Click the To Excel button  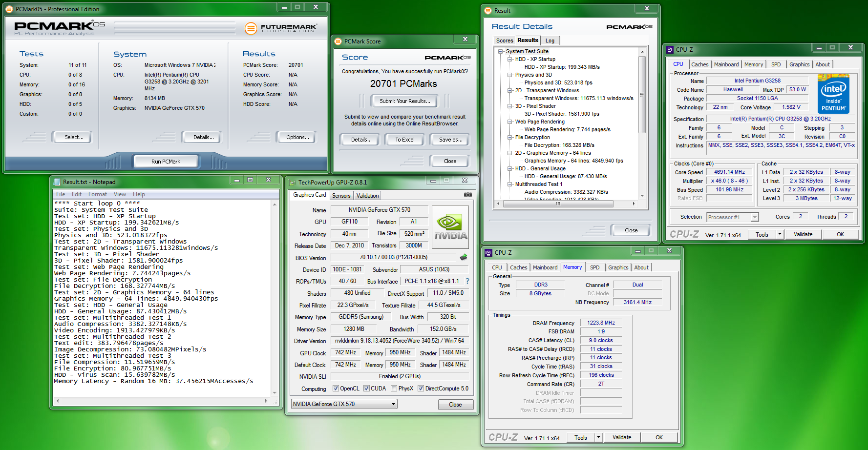click(404, 140)
